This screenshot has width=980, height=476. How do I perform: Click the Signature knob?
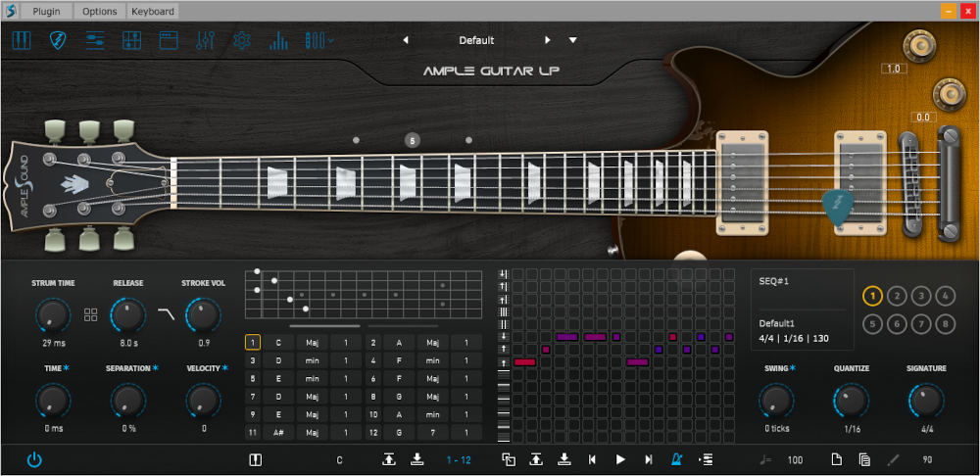[926, 401]
